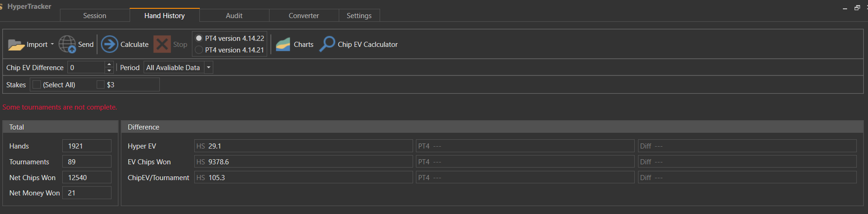Click the Import folder icon
The image size is (868, 214).
(x=16, y=45)
